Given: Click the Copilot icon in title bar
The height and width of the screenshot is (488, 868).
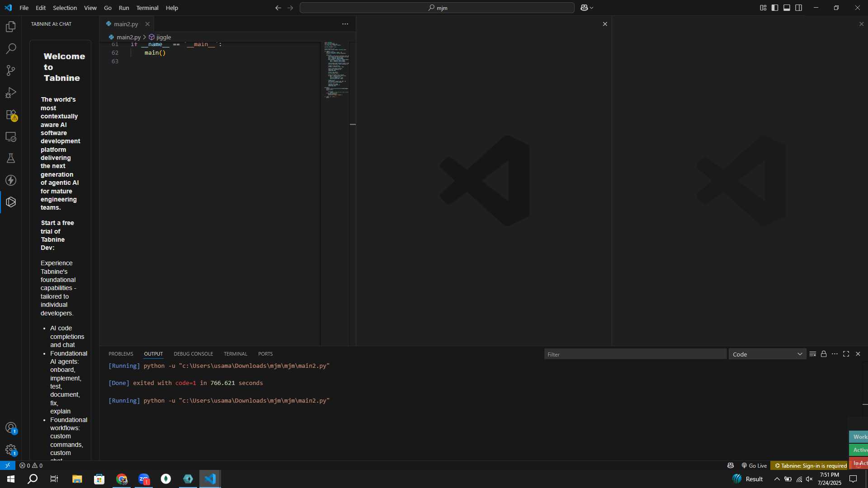Looking at the screenshot, I should pos(584,8).
